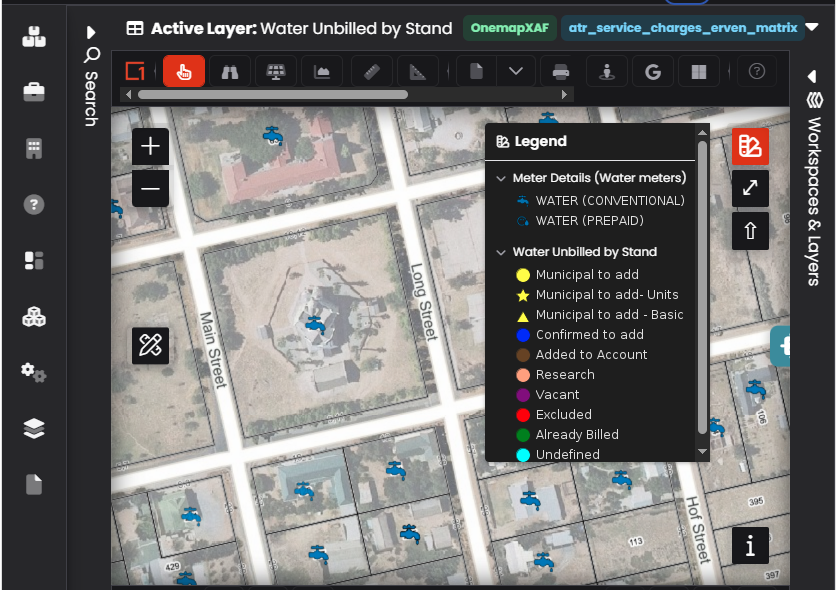Click the north up arrow button
Viewport: 837px width, 590px height.
(750, 231)
